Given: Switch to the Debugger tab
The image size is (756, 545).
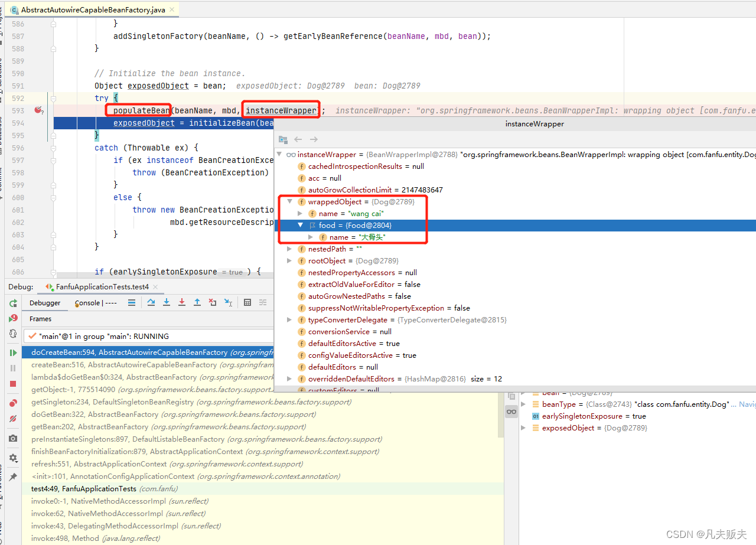Looking at the screenshot, I should (x=45, y=303).
